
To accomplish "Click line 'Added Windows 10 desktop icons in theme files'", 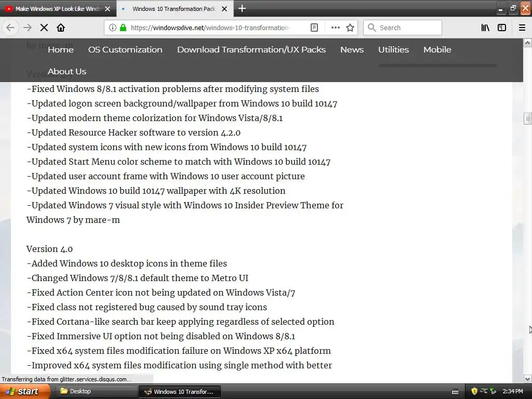I will coord(127,263).
